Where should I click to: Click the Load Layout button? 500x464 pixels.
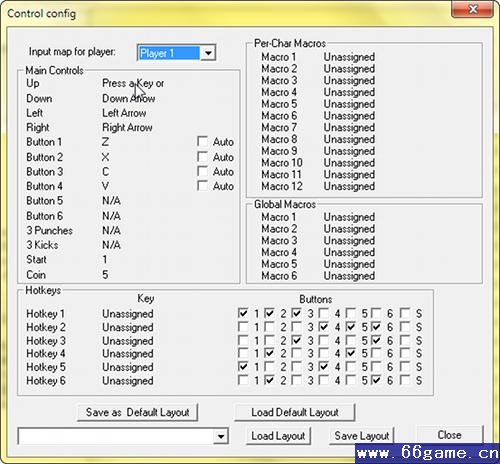[x=278, y=436]
